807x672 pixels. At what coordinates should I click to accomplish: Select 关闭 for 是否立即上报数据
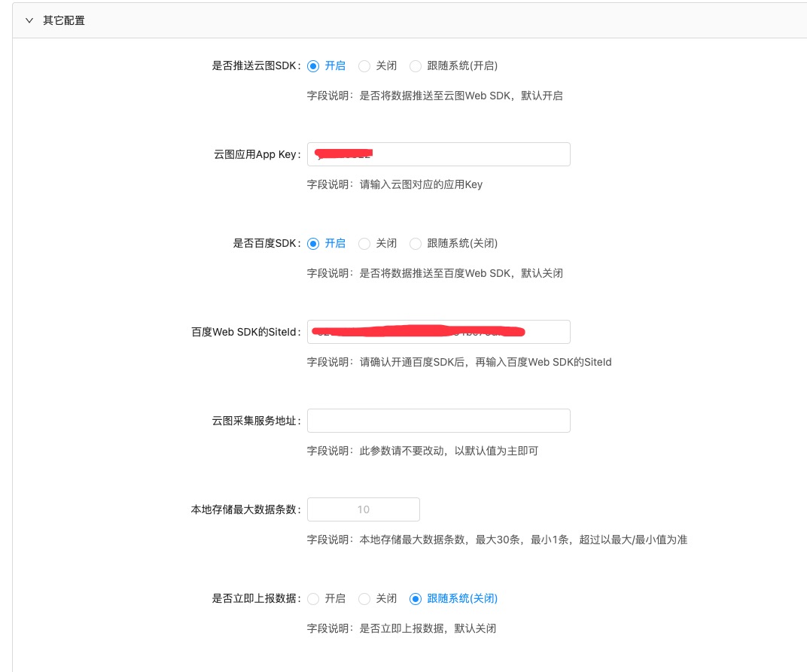tap(364, 598)
